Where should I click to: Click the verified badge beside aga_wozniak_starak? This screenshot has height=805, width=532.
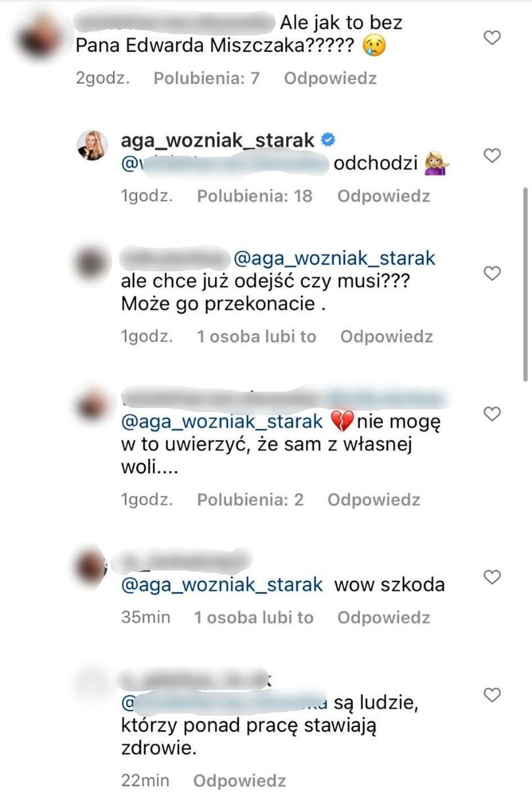[328, 140]
